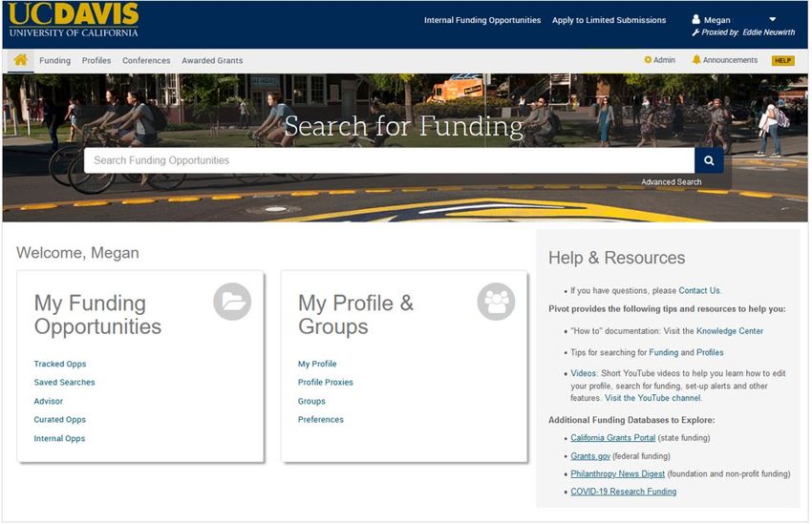Open Internal Opps
The width and height of the screenshot is (812, 524).
tap(59, 439)
